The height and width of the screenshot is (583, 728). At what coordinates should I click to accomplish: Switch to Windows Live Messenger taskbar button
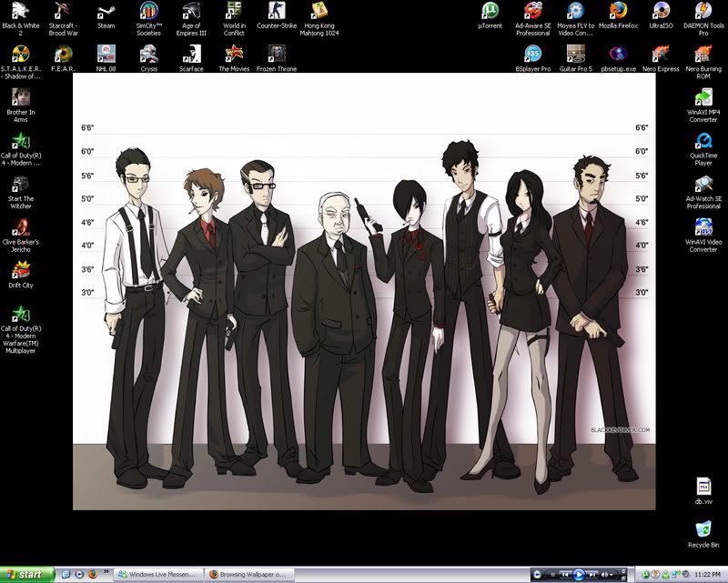[158, 574]
